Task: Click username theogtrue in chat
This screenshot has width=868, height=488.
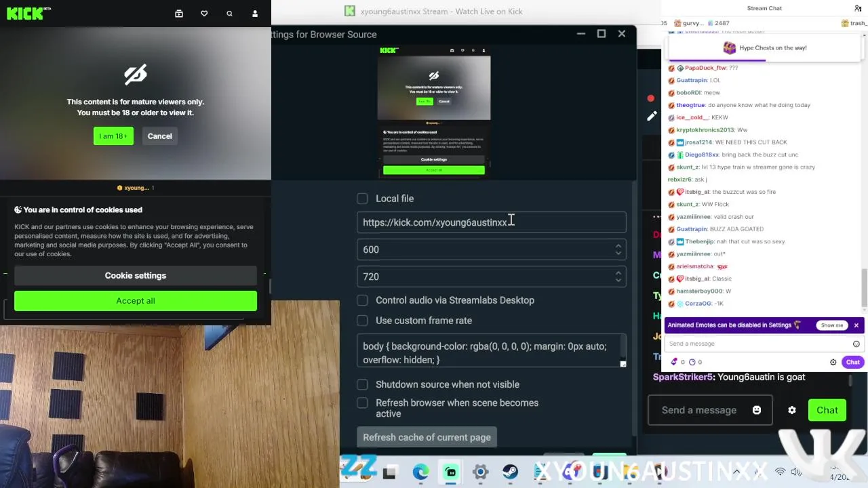Action: point(690,105)
